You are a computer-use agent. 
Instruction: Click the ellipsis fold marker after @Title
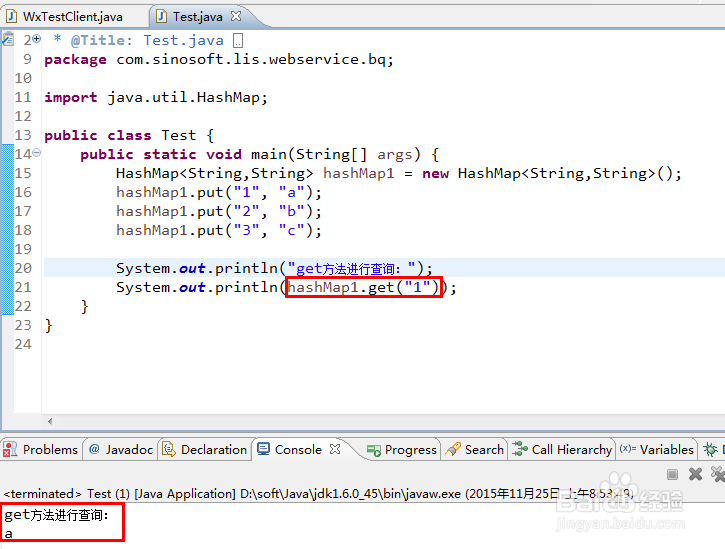point(238,41)
